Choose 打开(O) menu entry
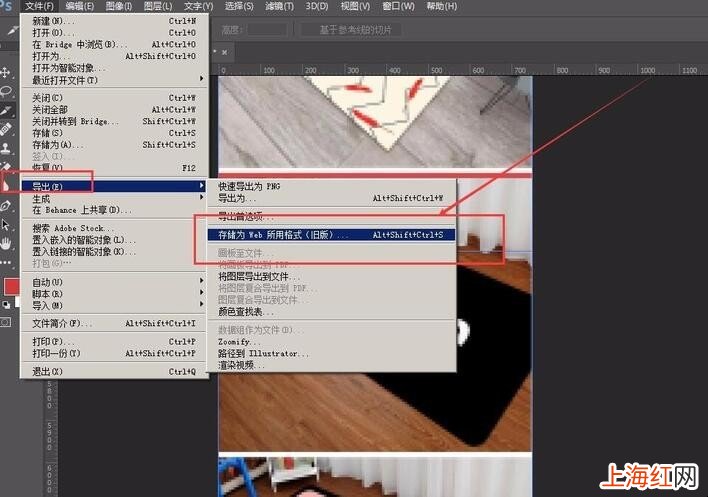The height and width of the screenshot is (497, 708). click(x=114, y=33)
